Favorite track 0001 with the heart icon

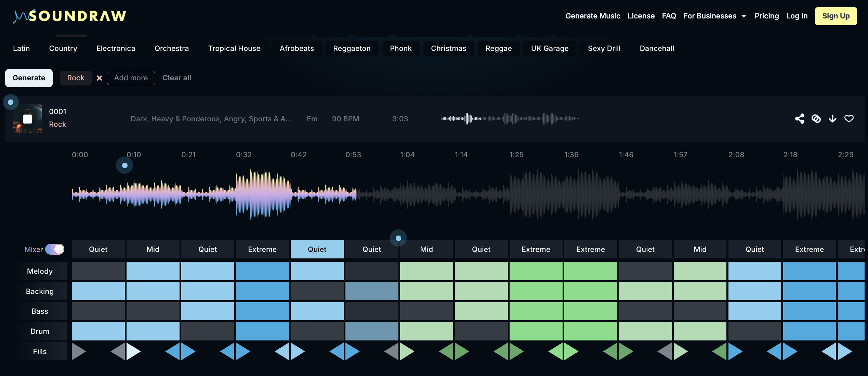(x=849, y=119)
